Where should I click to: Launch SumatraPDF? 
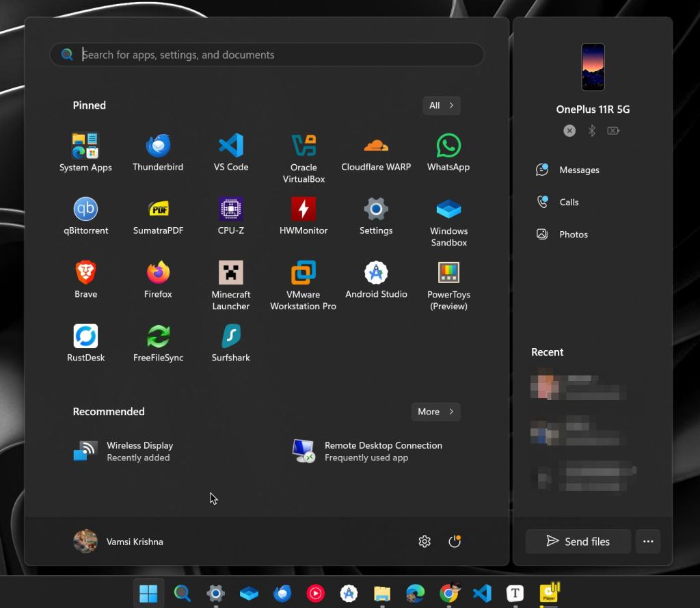point(158,215)
